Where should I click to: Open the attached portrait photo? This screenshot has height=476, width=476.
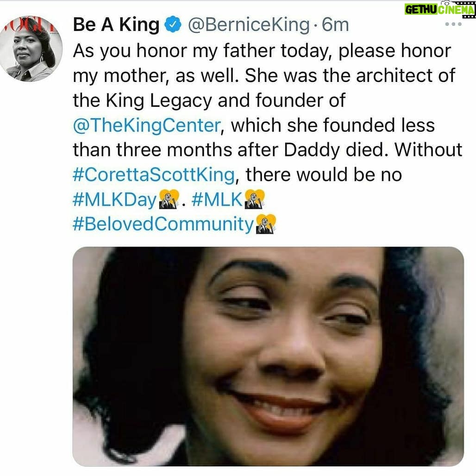[268, 357]
